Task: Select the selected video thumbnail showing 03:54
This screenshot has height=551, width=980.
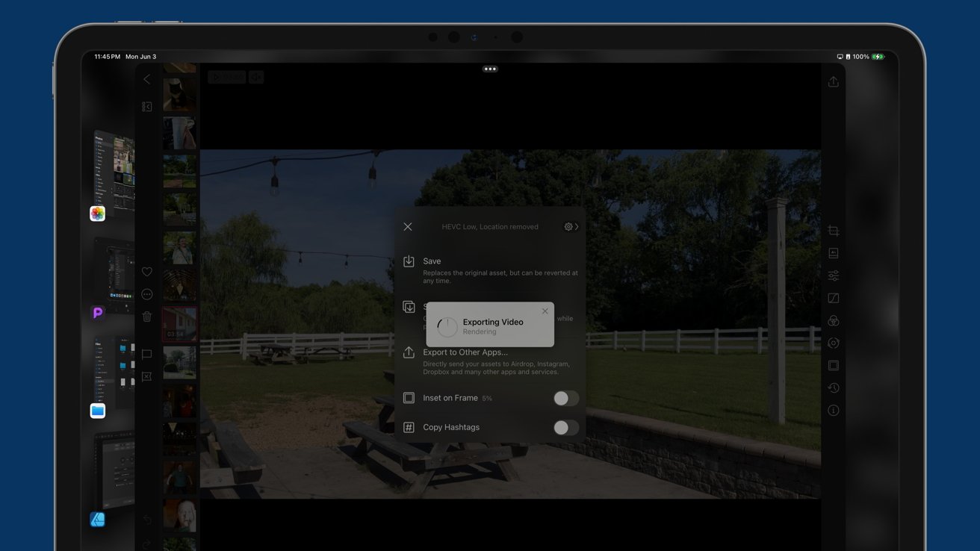Action: [x=180, y=324]
